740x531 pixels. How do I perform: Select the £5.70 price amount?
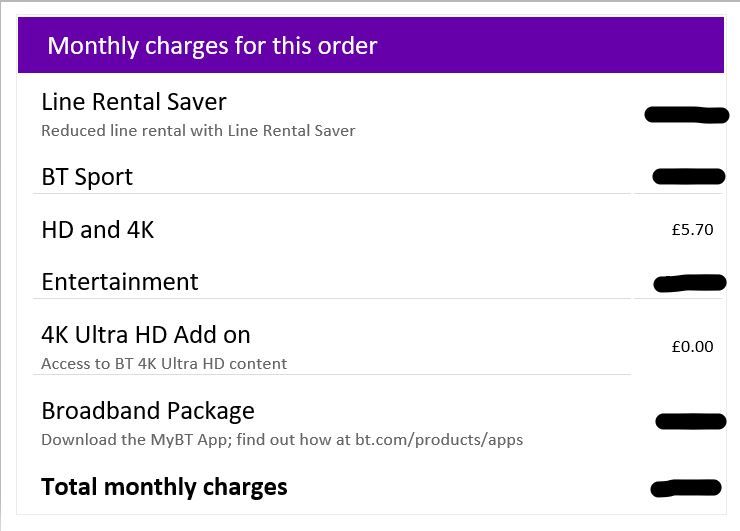(692, 230)
